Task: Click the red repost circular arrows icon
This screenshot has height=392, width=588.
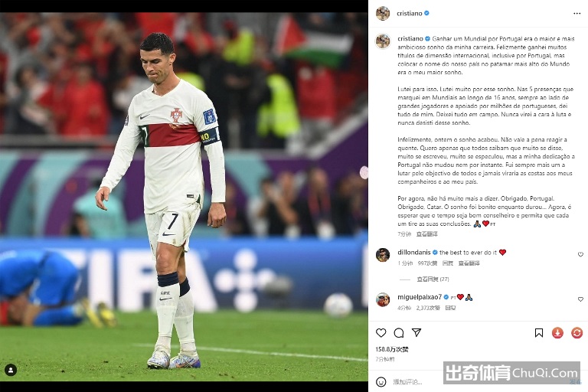Action: [x=577, y=333]
